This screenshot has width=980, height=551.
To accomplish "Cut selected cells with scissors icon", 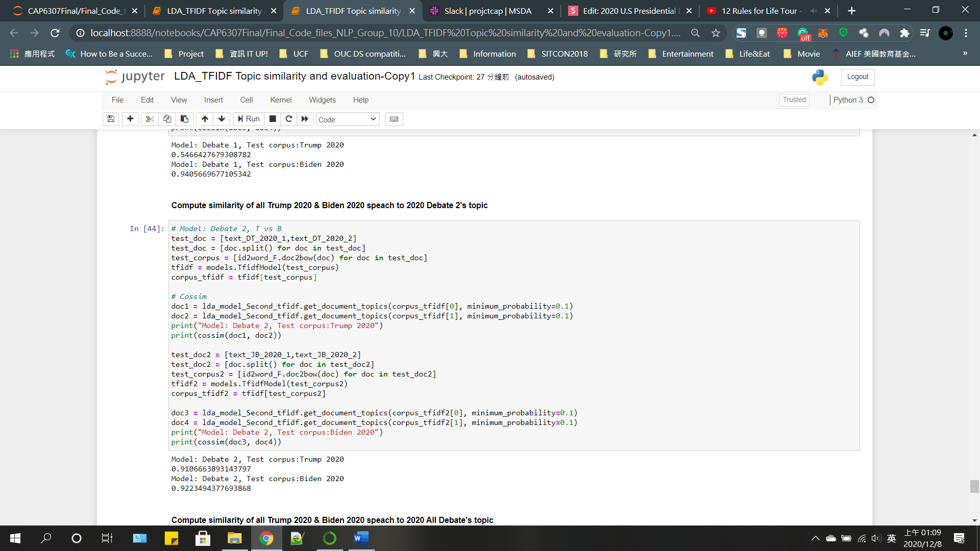I will click(x=150, y=119).
